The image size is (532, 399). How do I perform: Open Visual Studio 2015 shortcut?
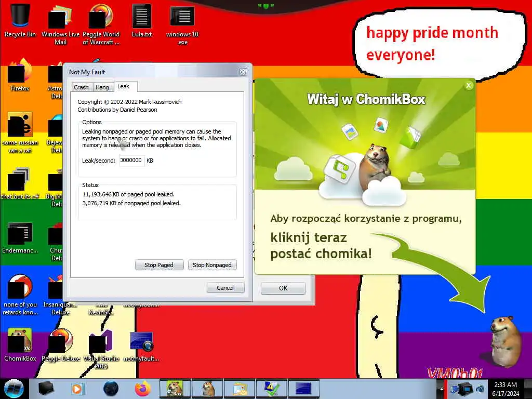[101, 349]
